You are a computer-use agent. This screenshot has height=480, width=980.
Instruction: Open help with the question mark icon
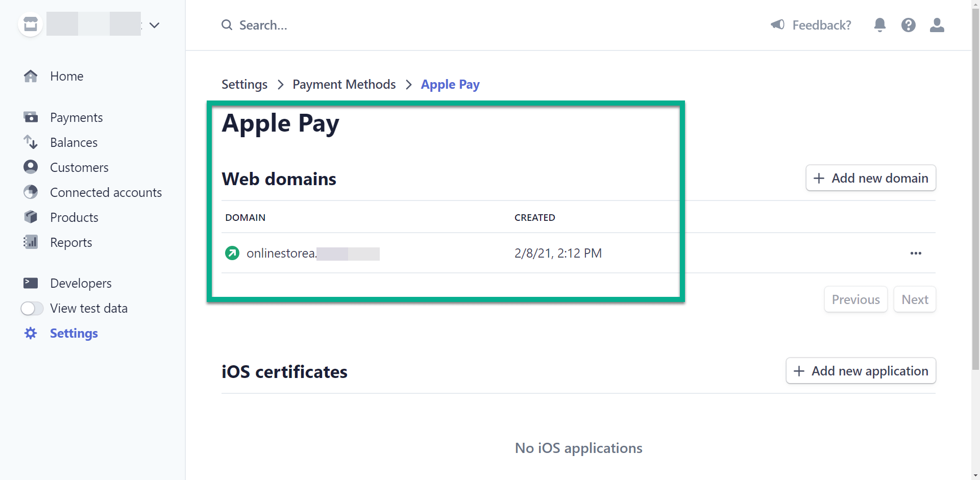[909, 24]
